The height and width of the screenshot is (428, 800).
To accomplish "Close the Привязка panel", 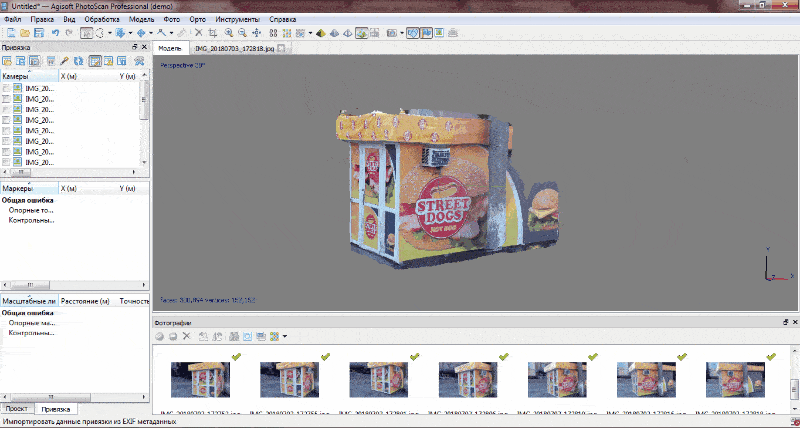I will click(144, 47).
